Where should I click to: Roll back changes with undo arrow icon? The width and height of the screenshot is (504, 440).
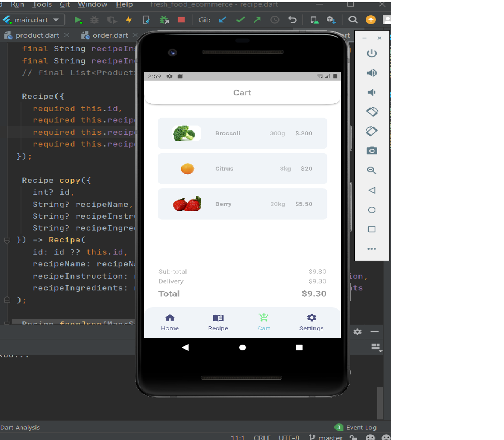coord(292,20)
